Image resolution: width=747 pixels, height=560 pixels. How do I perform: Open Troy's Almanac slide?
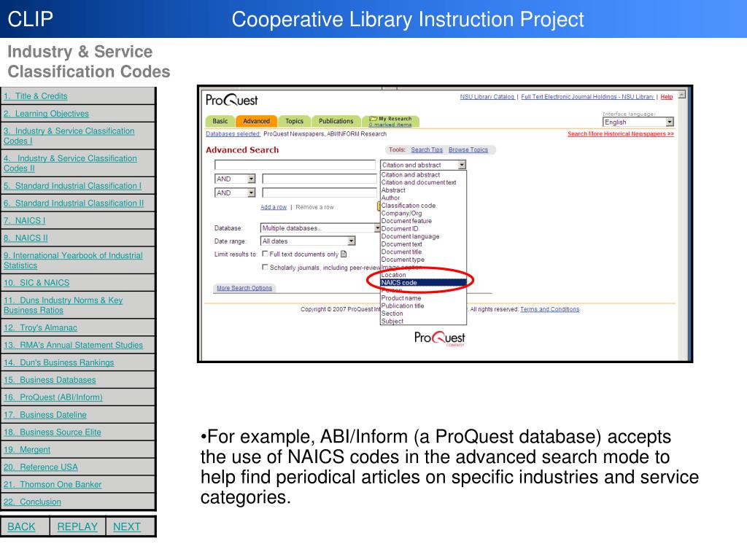click(x=41, y=327)
